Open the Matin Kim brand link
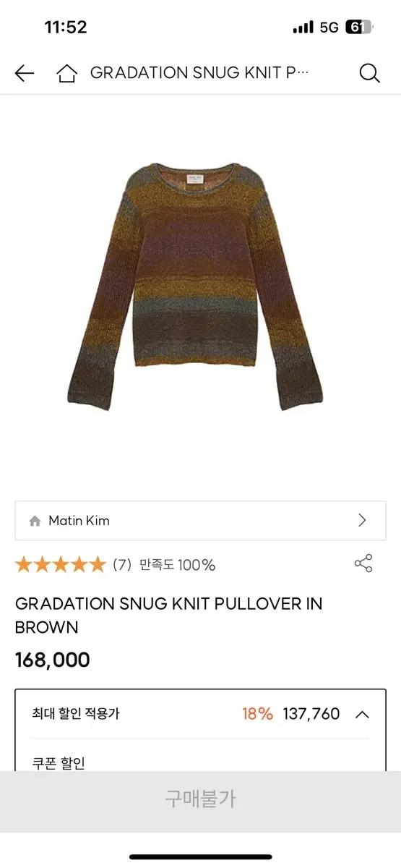The width and height of the screenshot is (401, 868). tap(201, 520)
